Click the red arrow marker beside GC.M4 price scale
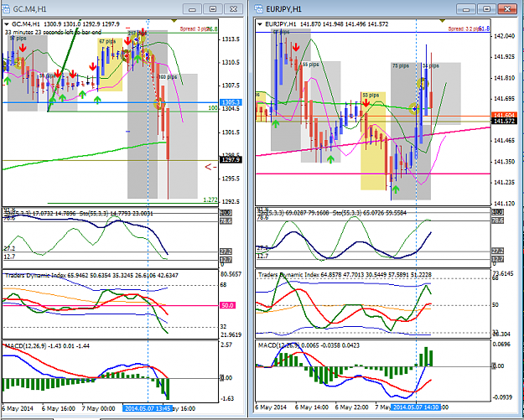This screenshot has height=420, width=524. [x=211, y=167]
